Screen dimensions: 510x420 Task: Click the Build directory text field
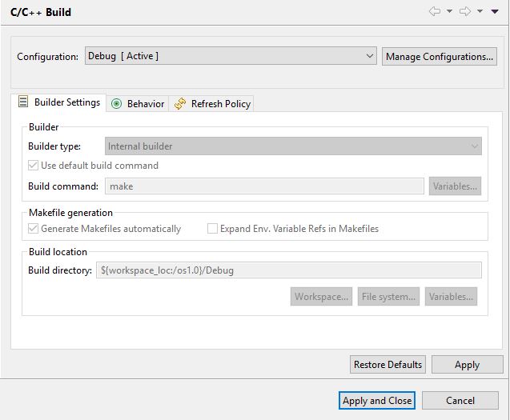(289, 270)
